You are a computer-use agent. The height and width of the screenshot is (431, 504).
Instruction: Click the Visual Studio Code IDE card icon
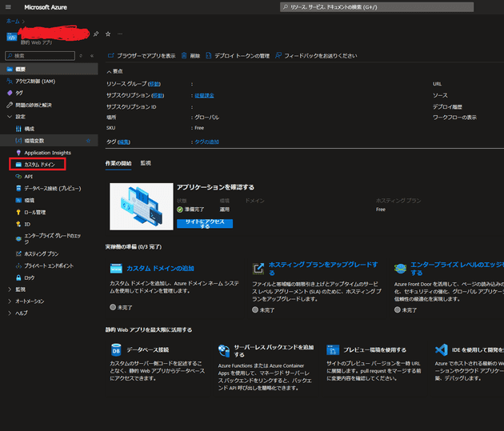point(442,349)
